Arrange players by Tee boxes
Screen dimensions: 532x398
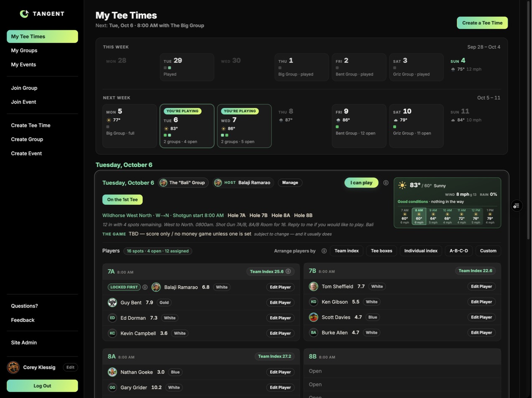(381, 251)
